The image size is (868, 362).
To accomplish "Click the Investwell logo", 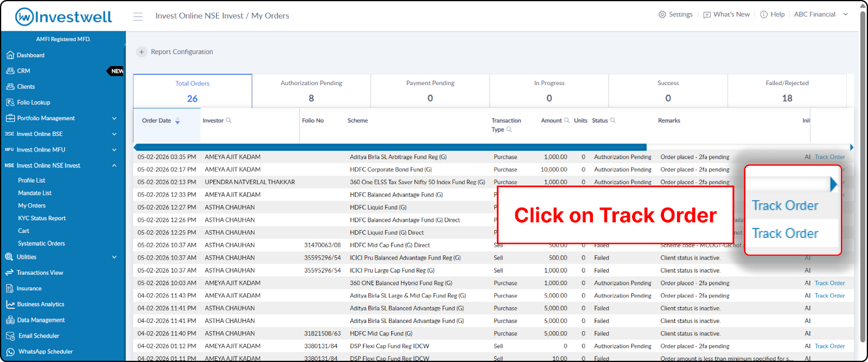I will [x=63, y=17].
